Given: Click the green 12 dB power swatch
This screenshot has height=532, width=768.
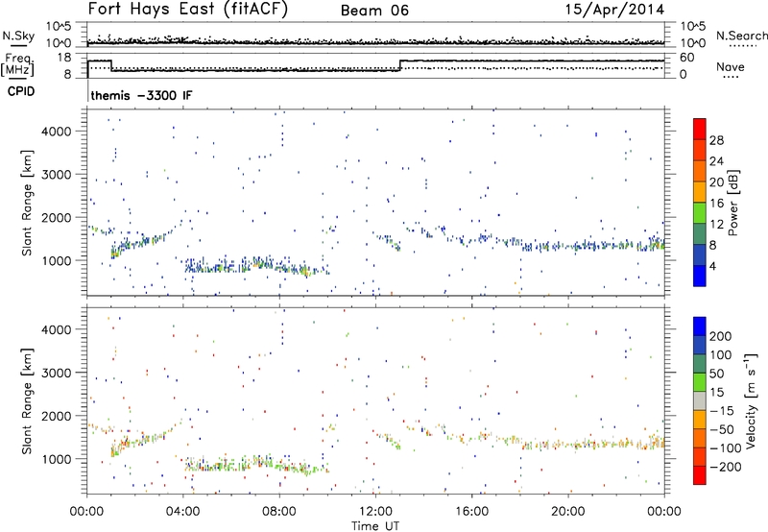Looking at the screenshot, I should tap(700, 212).
